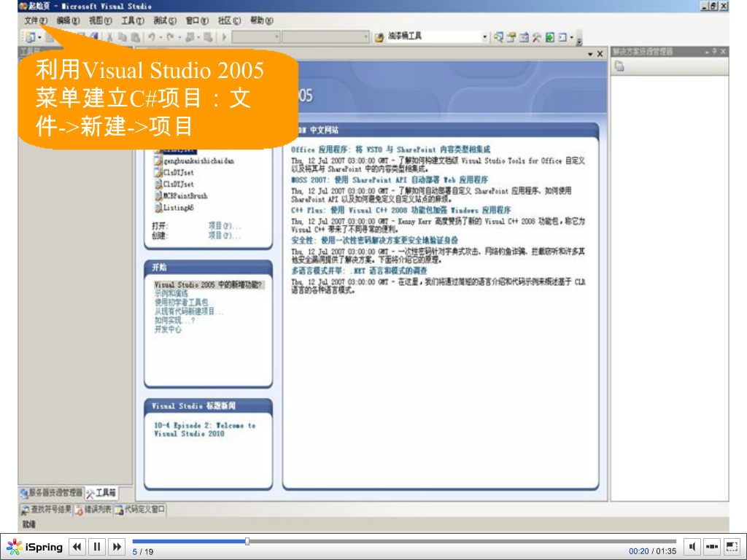Open the 查找符号结果 tab
The image size is (747, 560).
pyautogui.click(x=46, y=510)
